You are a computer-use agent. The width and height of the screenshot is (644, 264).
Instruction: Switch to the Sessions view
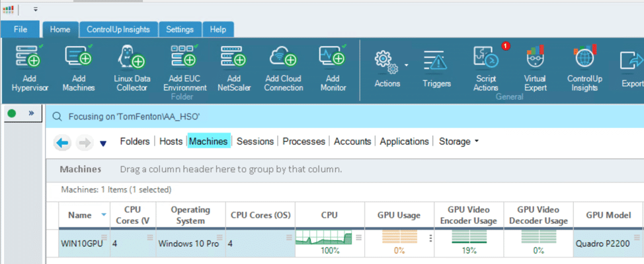click(255, 141)
